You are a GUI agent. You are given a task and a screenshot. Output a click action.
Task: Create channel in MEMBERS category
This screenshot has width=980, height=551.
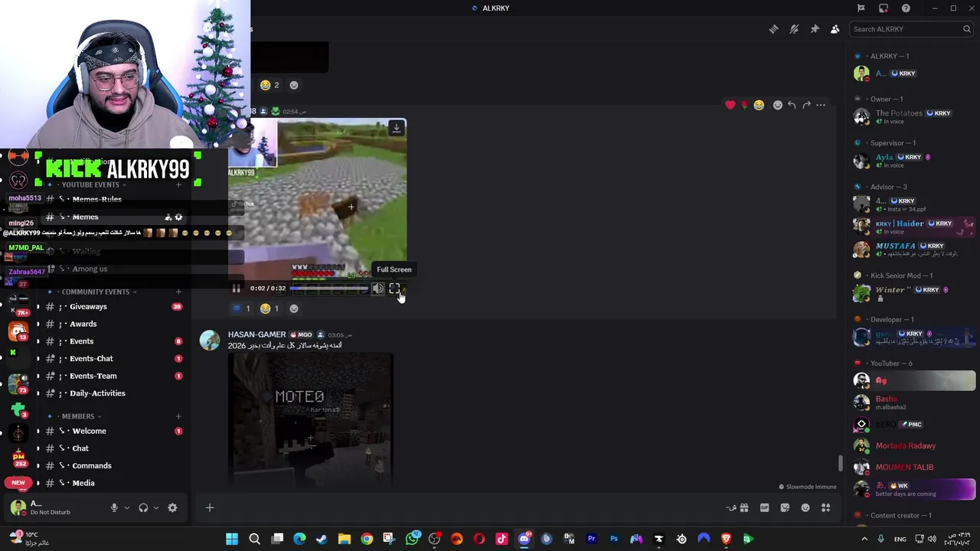(178, 416)
